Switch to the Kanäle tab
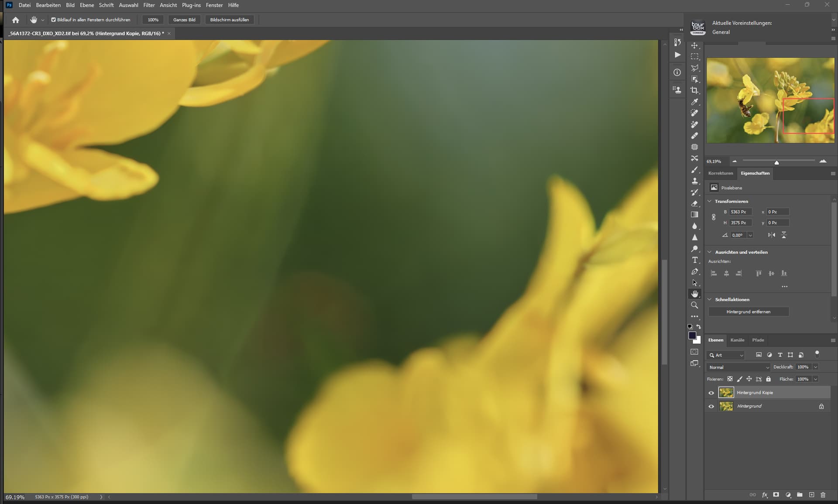This screenshot has height=504, width=838. (737, 340)
